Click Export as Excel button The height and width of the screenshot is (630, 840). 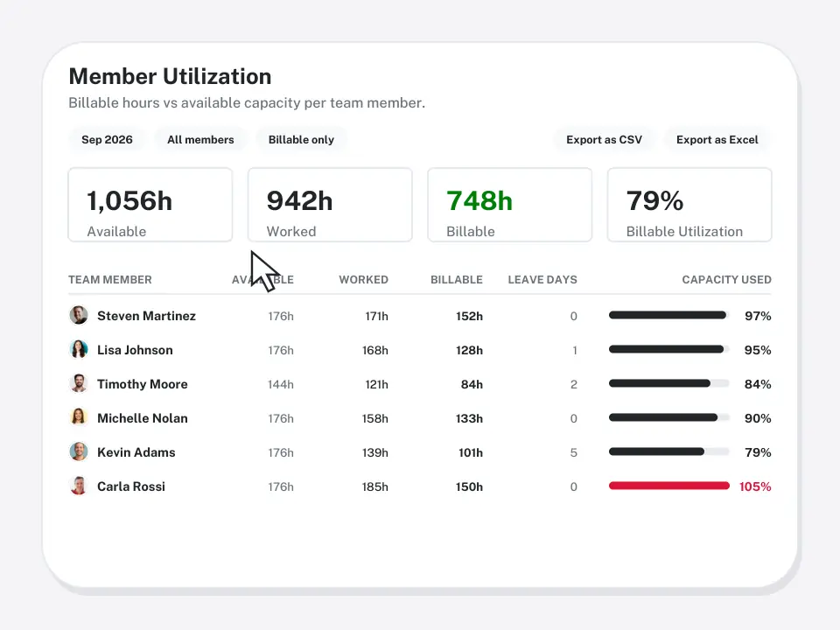[717, 140]
